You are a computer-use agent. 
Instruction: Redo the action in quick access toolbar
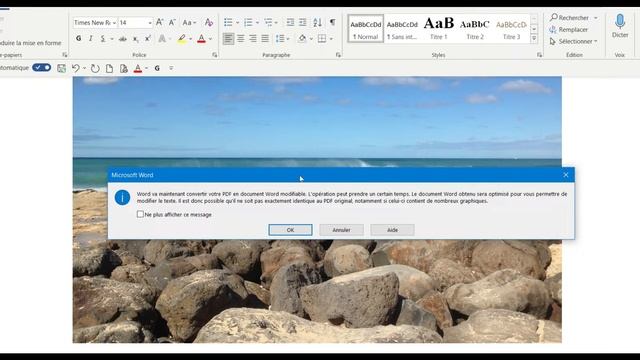coord(95,68)
